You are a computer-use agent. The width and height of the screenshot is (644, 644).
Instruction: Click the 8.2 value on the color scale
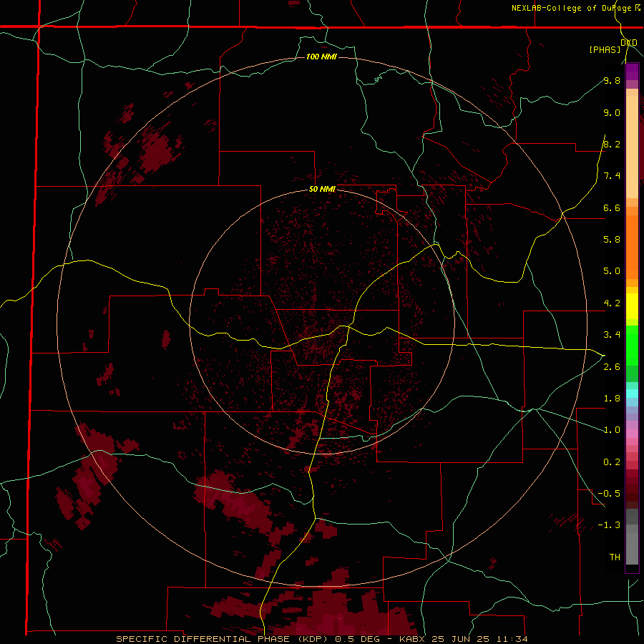tap(612, 144)
